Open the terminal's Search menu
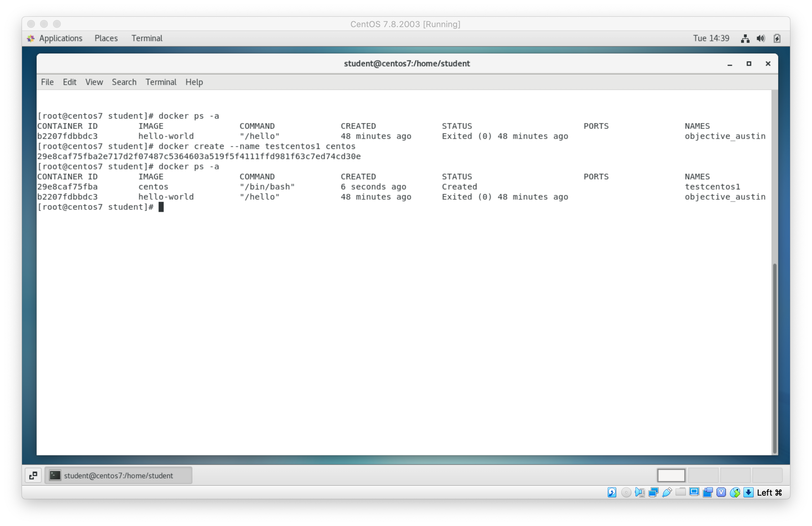812x526 pixels. click(124, 82)
